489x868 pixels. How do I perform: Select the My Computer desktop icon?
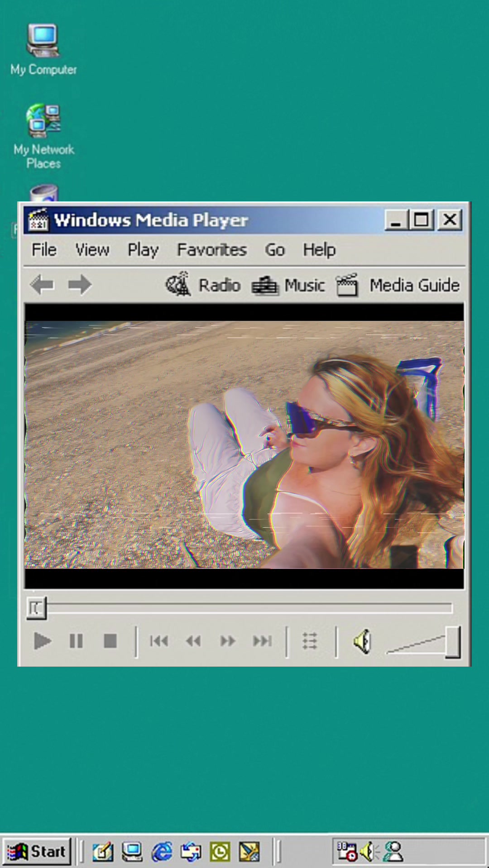[x=43, y=50]
